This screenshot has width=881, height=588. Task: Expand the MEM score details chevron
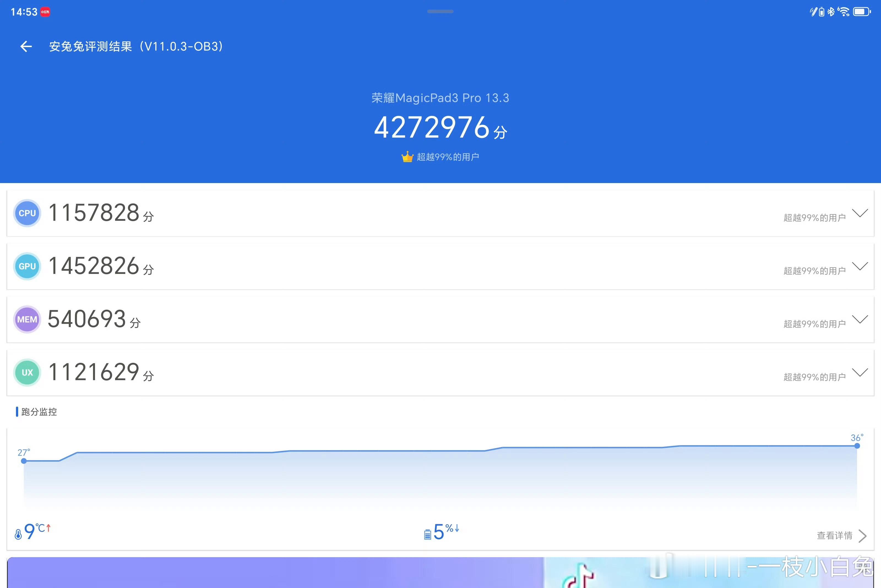tap(860, 320)
